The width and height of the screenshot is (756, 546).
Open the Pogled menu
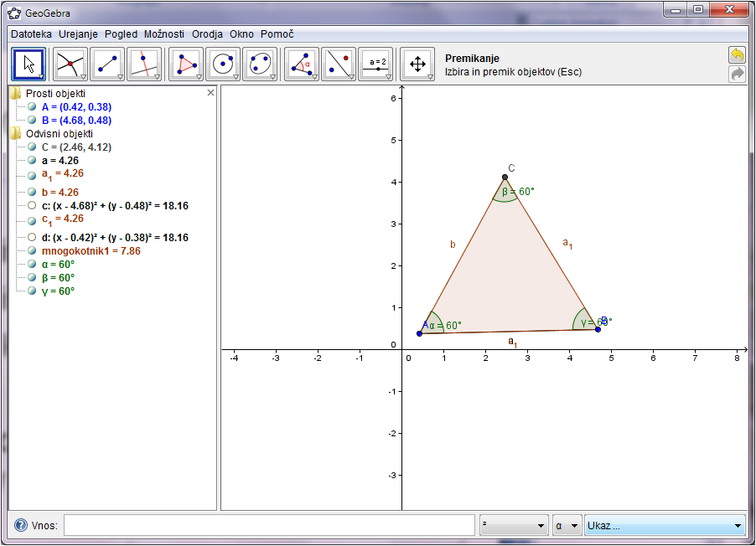coord(120,34)
